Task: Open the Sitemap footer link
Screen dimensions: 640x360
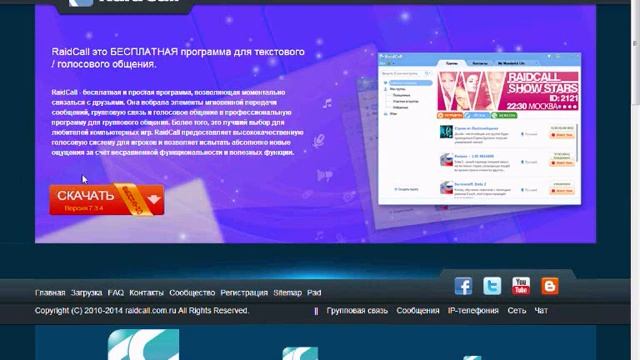Action: pyautogui.click(x=287, y=293)
